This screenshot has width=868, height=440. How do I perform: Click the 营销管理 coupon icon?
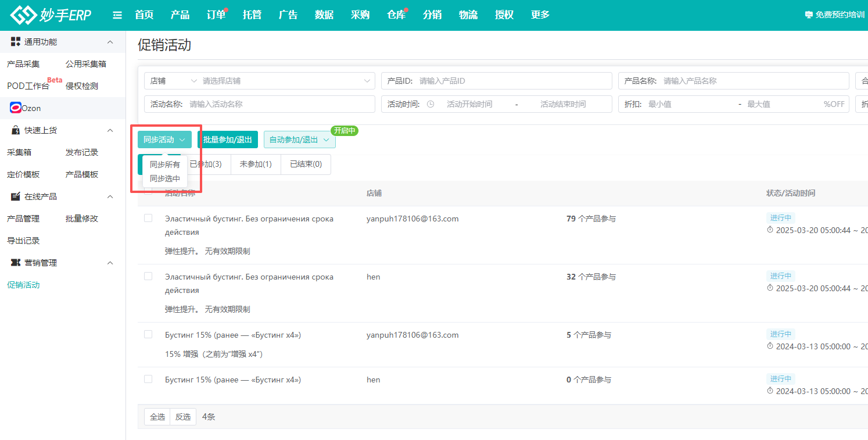(x=16, y=263)
